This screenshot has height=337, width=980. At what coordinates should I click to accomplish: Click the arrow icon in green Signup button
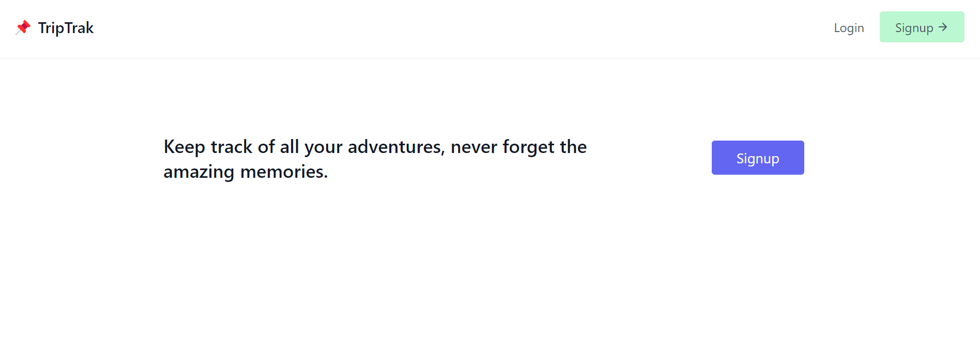943,27
